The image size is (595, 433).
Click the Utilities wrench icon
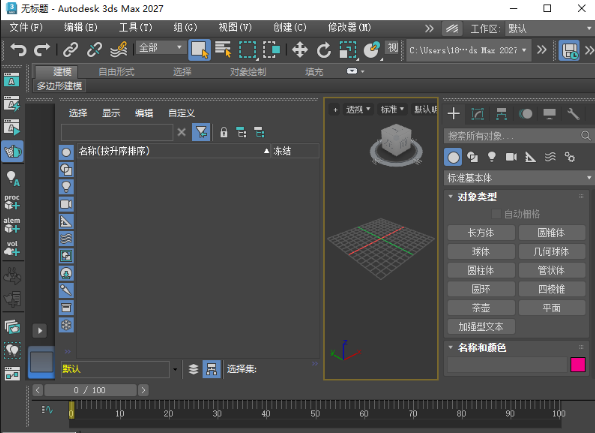pos(573,113)
